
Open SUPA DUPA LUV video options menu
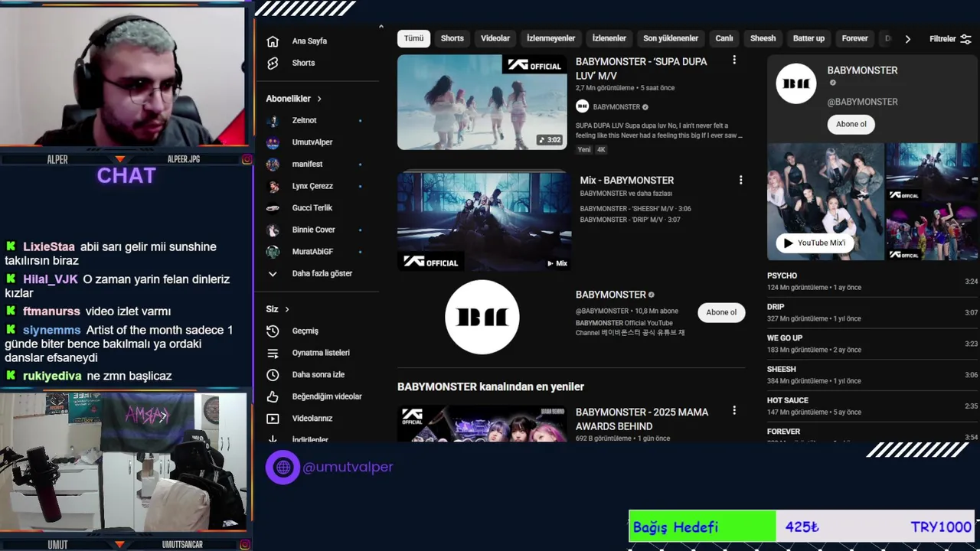click(734, 60)
